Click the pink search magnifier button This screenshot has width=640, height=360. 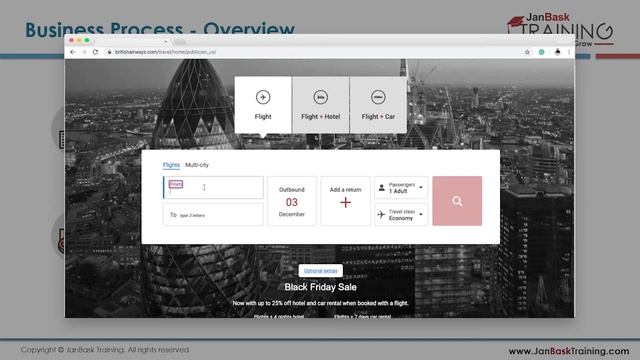tap(457, 201)
